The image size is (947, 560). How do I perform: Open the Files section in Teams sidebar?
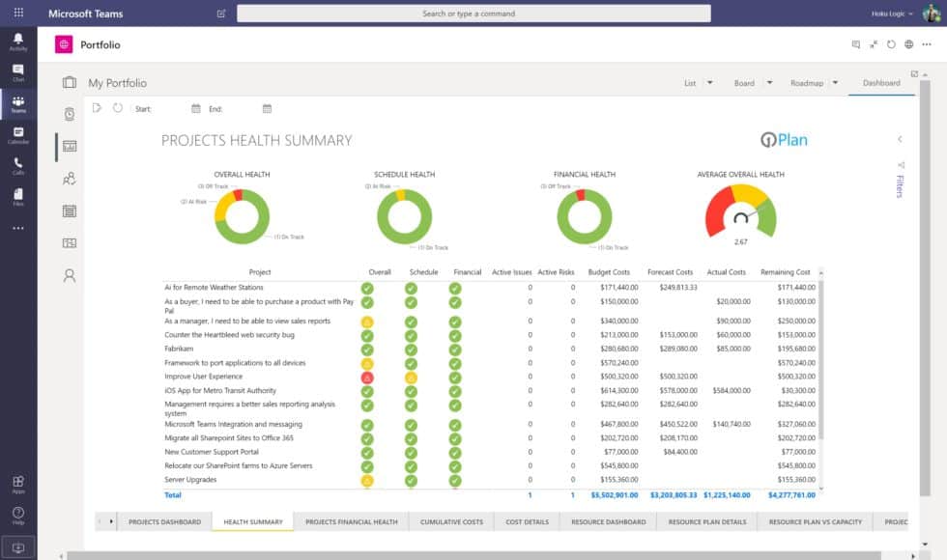(18, 197)
